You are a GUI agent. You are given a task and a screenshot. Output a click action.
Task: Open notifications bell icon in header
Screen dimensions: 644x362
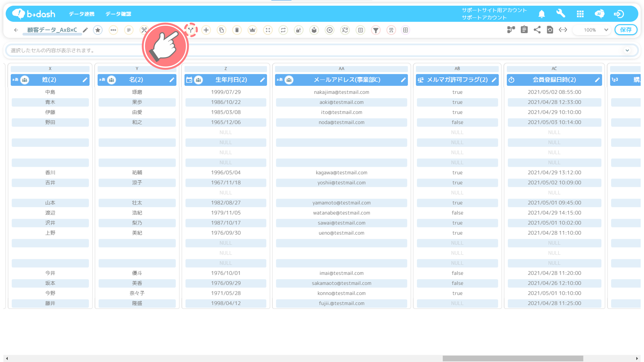tap(541, 14)
